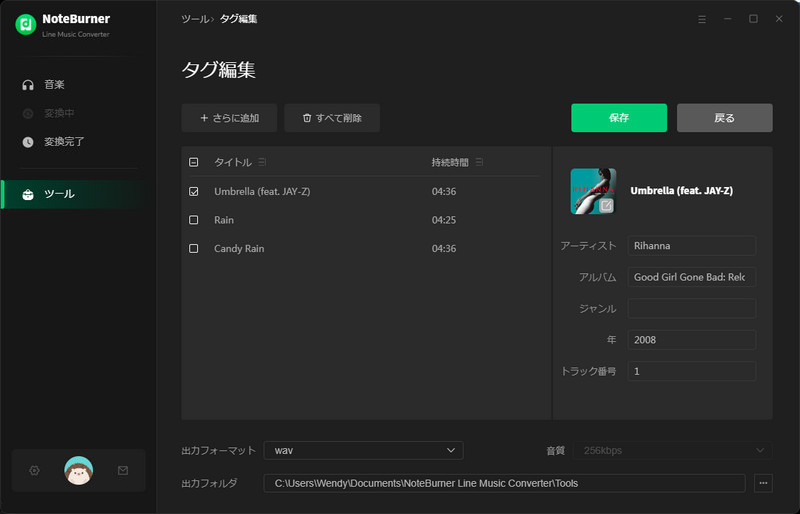Select the Candy Rain row title
This screenshot has height=514, width=800.
(x=239, y=249)
